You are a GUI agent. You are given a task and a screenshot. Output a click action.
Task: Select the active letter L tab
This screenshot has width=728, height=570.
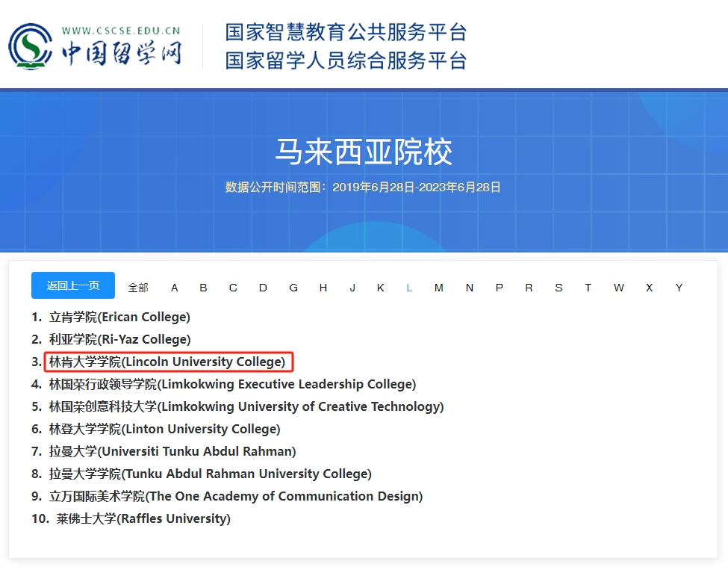(x=409, y=288)
